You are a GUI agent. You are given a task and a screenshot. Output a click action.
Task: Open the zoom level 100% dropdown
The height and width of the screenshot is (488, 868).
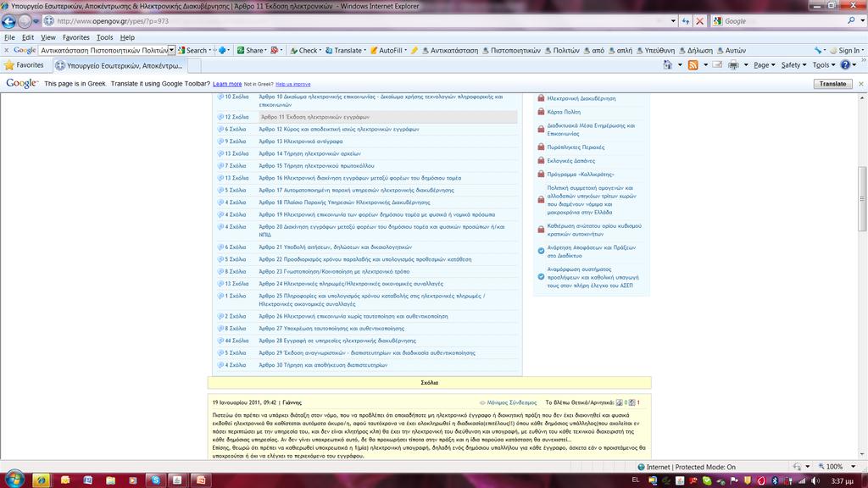tap(853, 467)
